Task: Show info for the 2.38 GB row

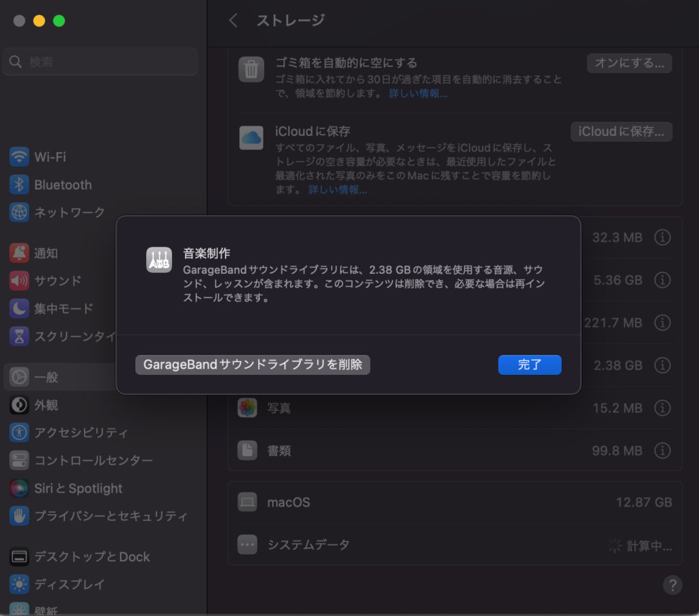Action: [x=662, y=365]
